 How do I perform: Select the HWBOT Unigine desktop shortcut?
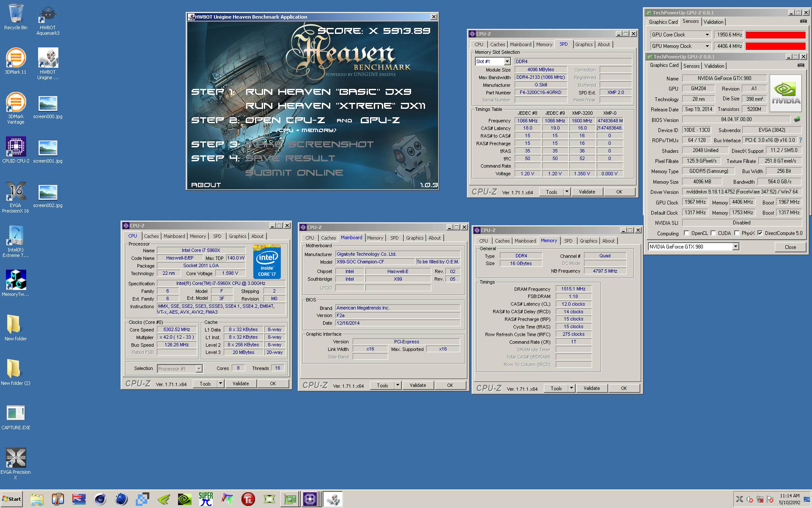coord(48,63)
